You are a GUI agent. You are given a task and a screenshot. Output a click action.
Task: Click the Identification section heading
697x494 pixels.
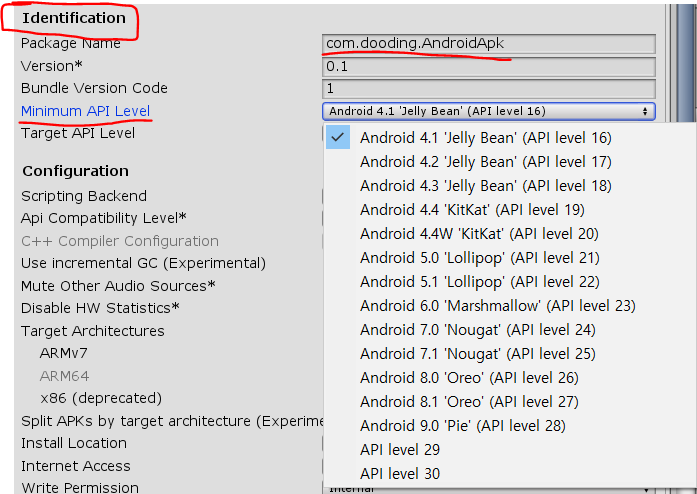click(x=74, y=18)
